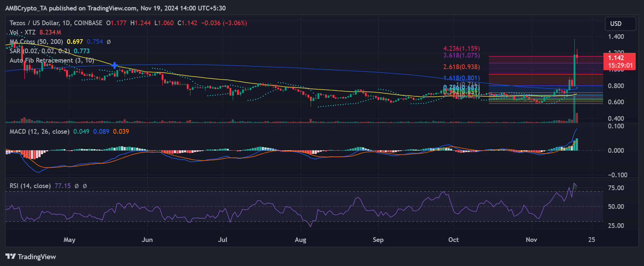Screen dimensions: 644x266
Task: Click the Aug label on the time axis
Action: [x=301, y=240]
